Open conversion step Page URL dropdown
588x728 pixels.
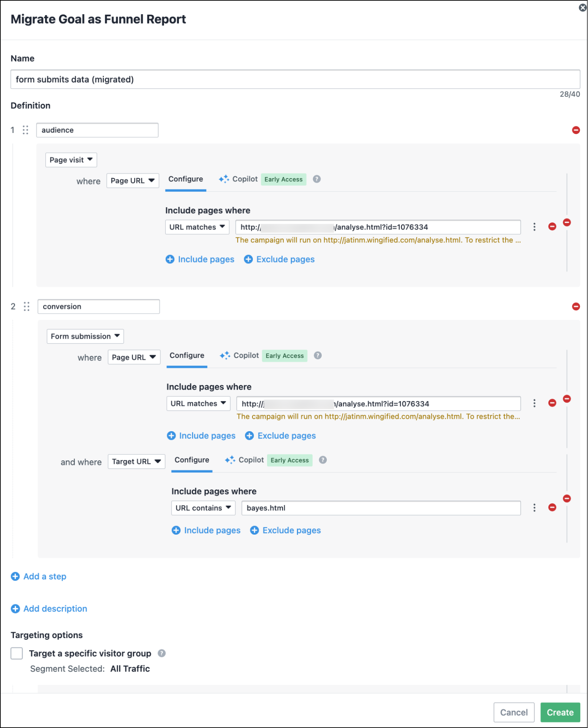pos(134,357)
